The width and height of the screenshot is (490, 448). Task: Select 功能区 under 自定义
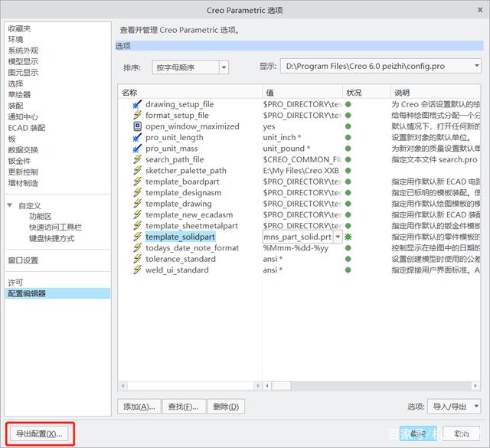tap(40, 216)
